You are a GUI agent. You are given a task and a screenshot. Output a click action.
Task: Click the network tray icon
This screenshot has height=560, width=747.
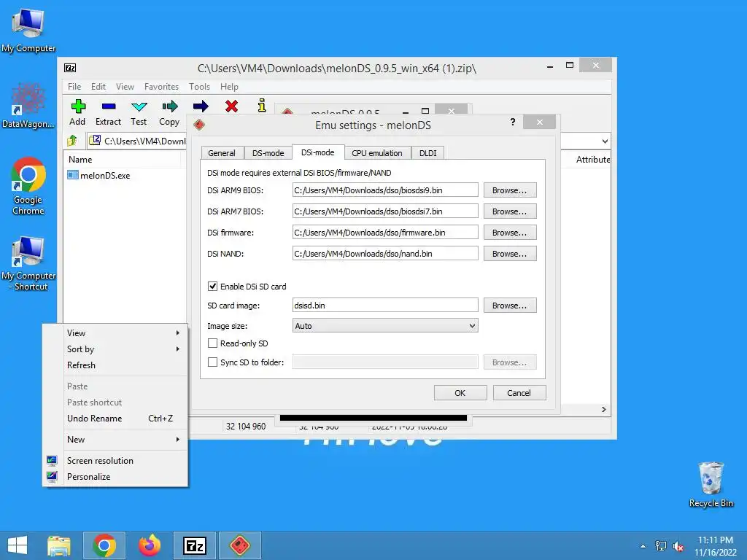point(661,546)
